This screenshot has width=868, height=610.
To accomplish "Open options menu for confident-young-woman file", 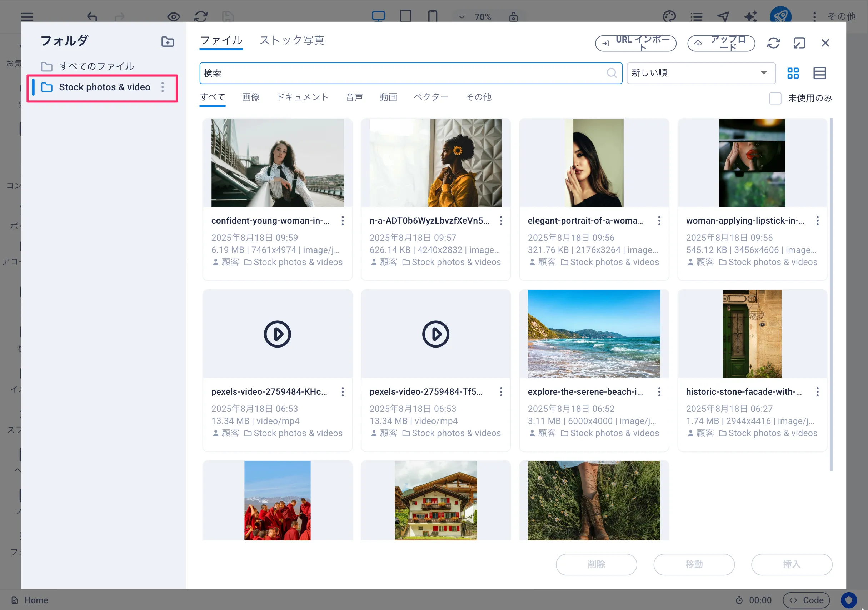I will click(x=343, y=221).
